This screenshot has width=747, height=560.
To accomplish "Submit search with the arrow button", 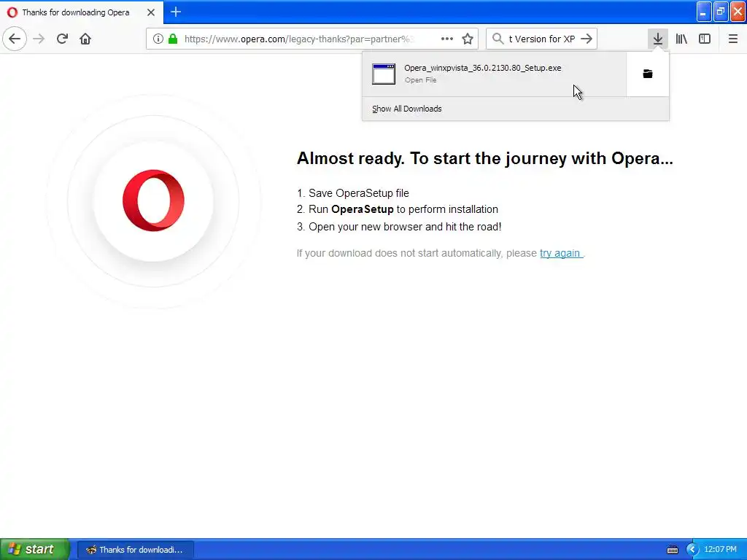I will 587,39.
